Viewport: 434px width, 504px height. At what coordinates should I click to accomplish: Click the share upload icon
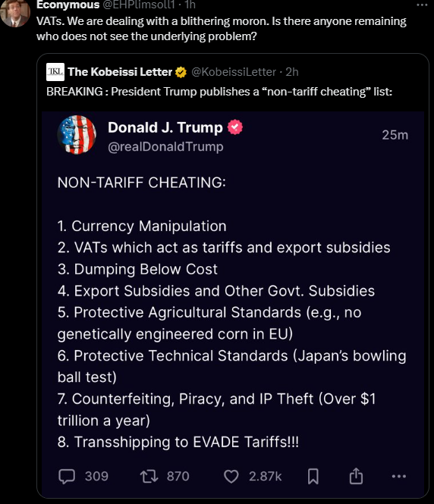click(x=356, y=476)
